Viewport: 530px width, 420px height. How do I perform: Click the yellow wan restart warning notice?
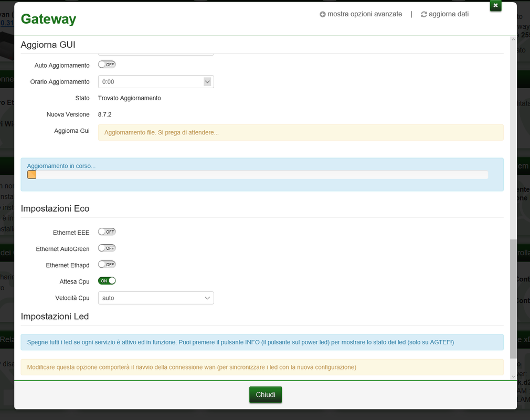pyautogui.click(x=262, y=367)
